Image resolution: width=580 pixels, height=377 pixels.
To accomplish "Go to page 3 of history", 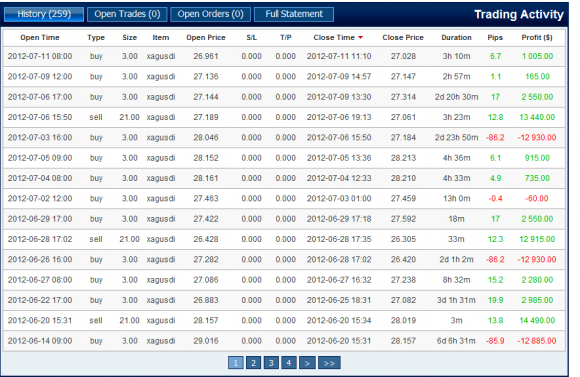I will pyautogui.click(x=271, y=363).
